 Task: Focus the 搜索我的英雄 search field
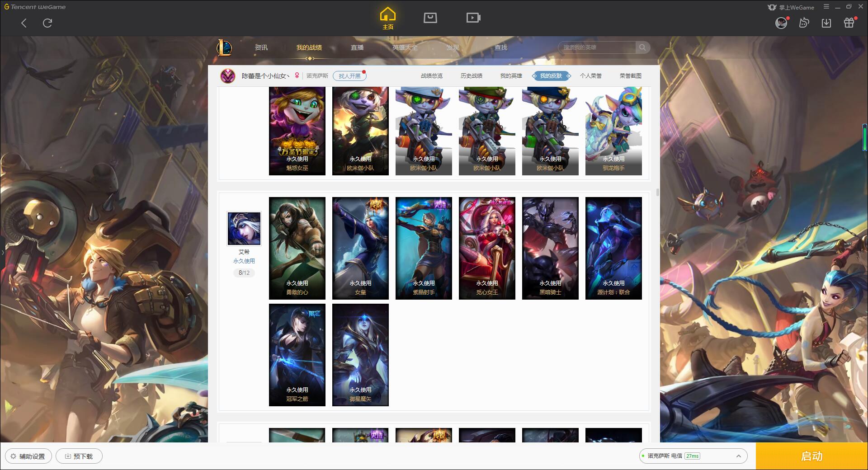pyautogui.click(x=597, y=47)
